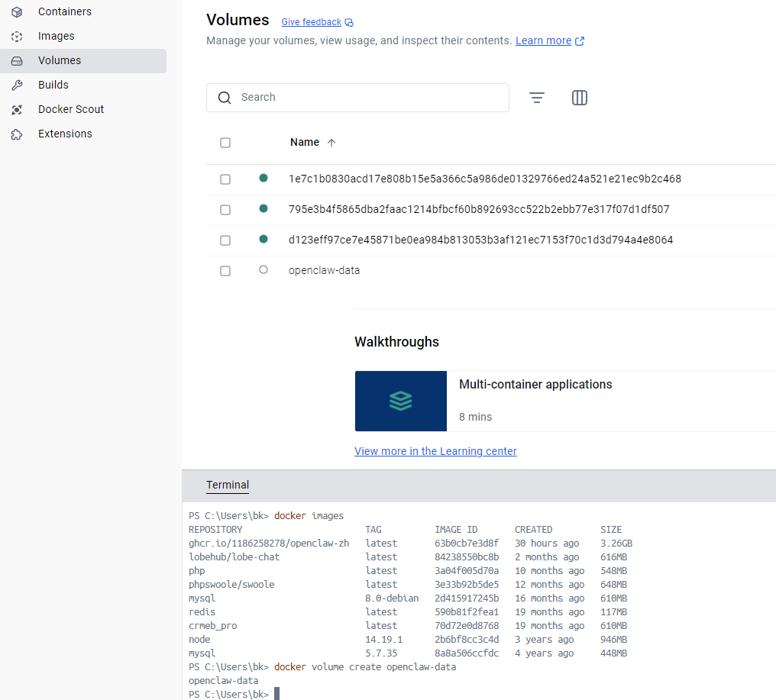Open volume 795e3b4f5865dba2… row
This screenshot has height=700, width=776.
click(x=491, y=210)
